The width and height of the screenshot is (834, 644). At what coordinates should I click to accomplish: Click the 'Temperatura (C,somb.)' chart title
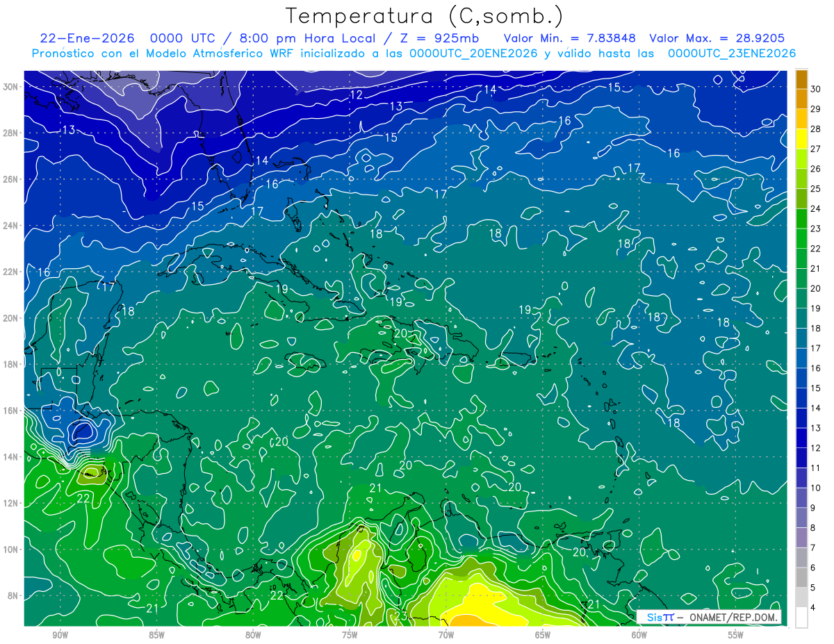coord(425,17)
